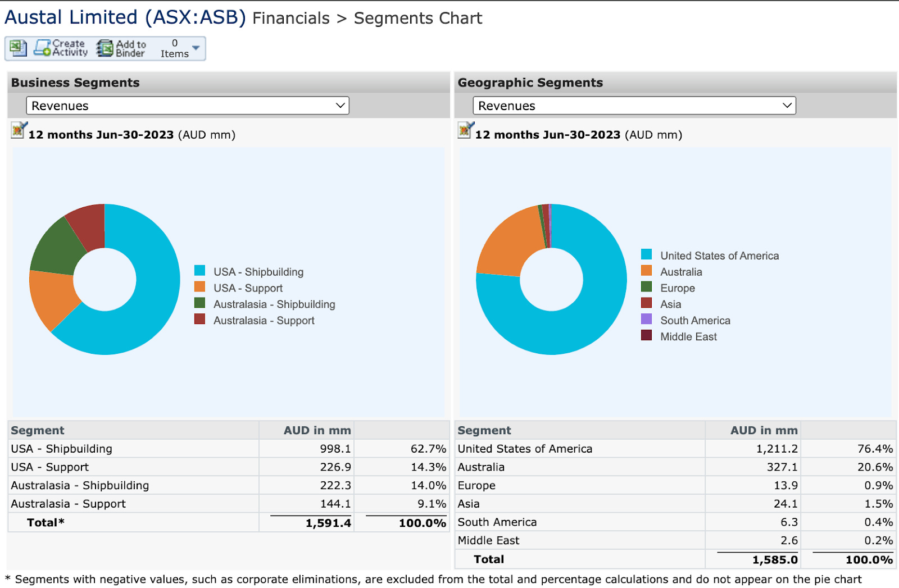This screenshot has height=588, width=899.
Task: Click the Add to Binder button
Action: click(x=121, y=48)
